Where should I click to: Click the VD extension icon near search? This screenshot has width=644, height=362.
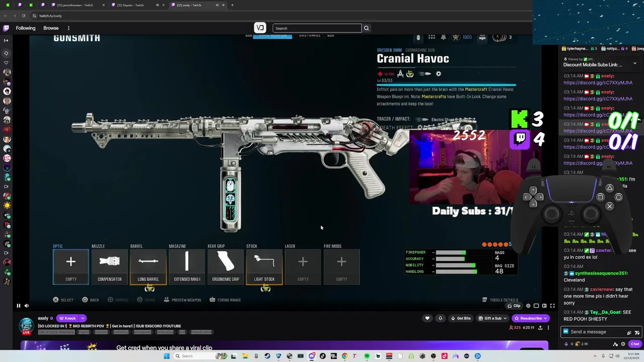click(x=260, y=28)
